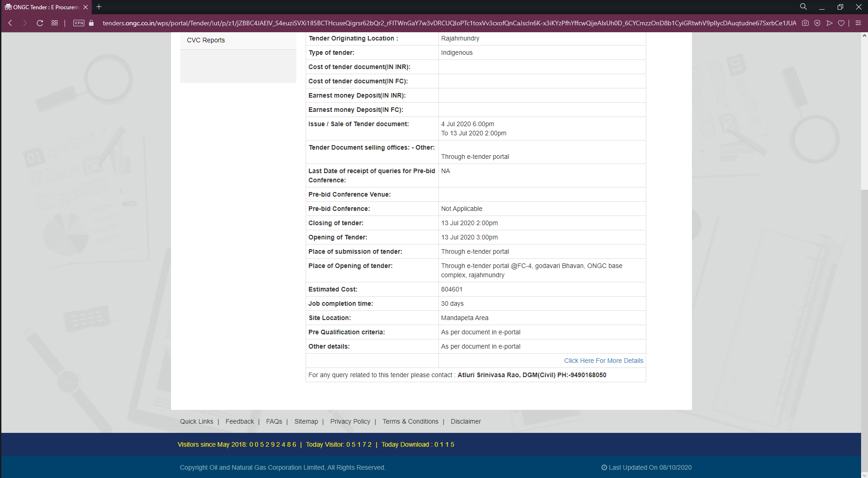This screenshot has width=868, height=478.
Task: Open the Click Here For More Details link
Action: pyautogui.click(x=603, y=361)
